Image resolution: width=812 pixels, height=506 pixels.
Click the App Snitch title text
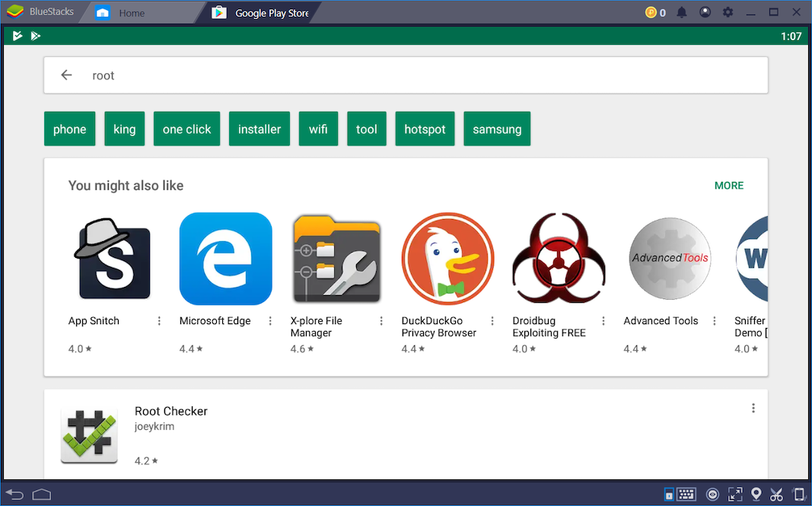[94, 321]
